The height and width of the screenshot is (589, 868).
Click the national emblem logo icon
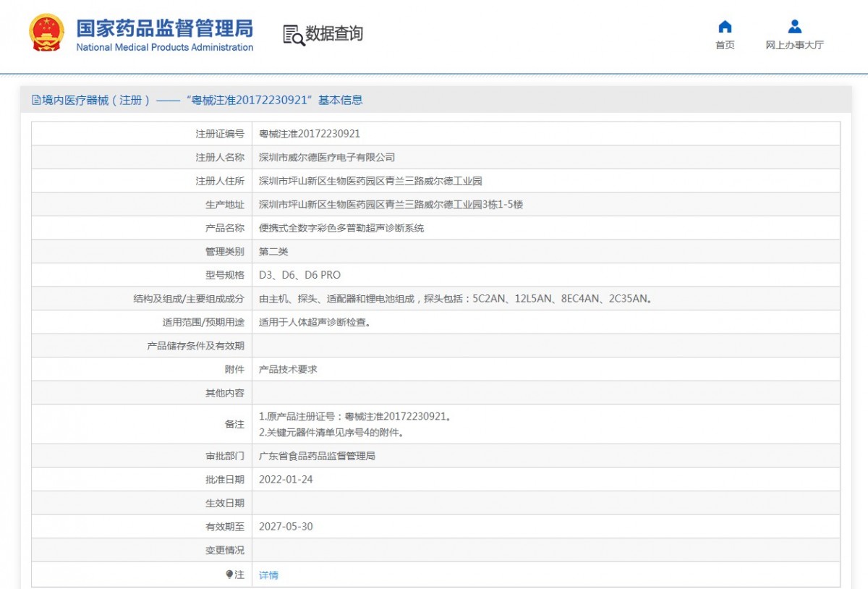click(x=46, y=33)
